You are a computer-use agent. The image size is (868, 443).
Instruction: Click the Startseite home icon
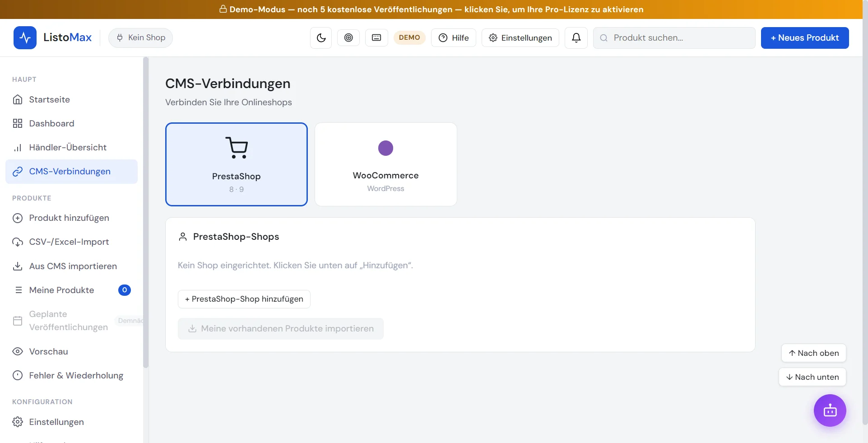18,99
